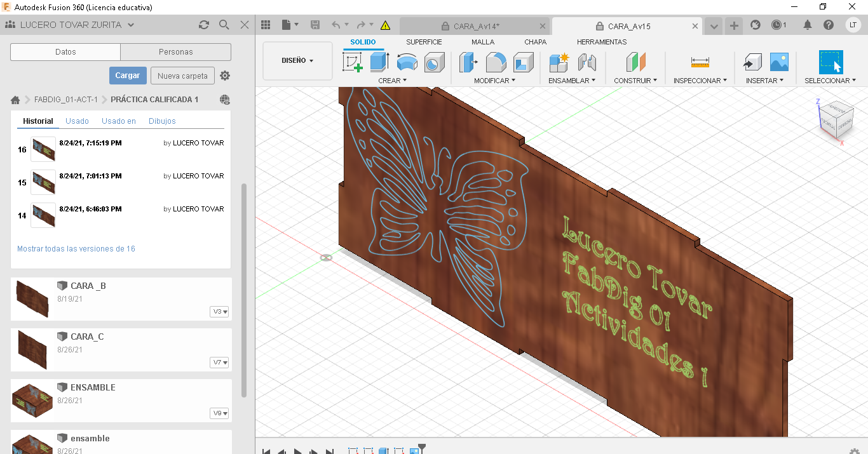868x454 pixels.
Task: Search in the data panel
Action: tap(224, 25)
